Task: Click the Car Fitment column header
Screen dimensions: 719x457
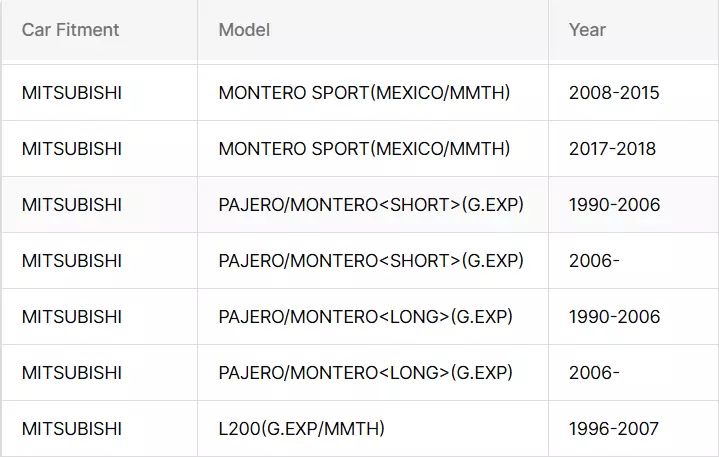Action: point(70,30)
